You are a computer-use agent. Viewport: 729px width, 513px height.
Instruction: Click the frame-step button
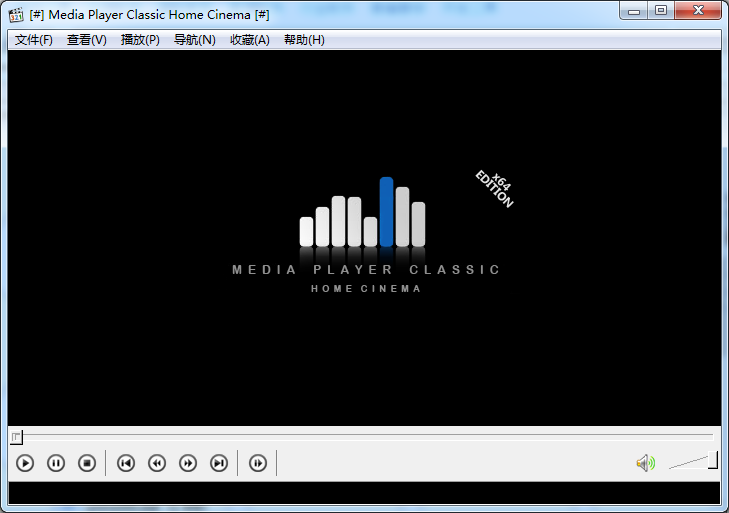click(258, 463)
